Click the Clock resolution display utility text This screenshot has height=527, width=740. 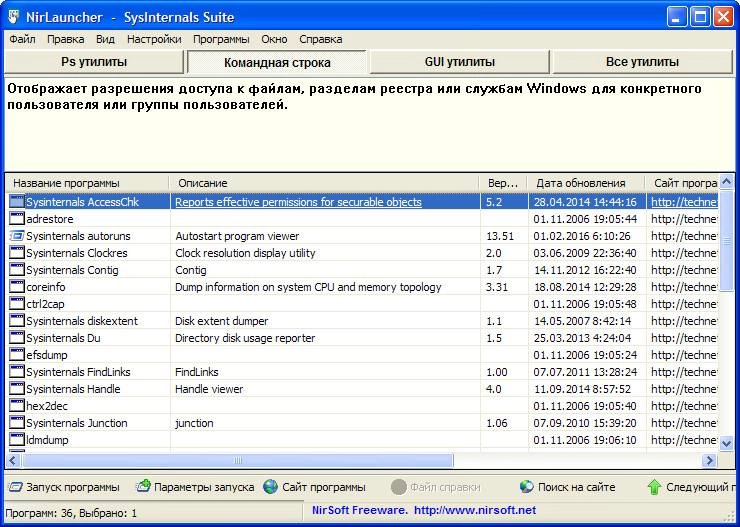[245, 253]
